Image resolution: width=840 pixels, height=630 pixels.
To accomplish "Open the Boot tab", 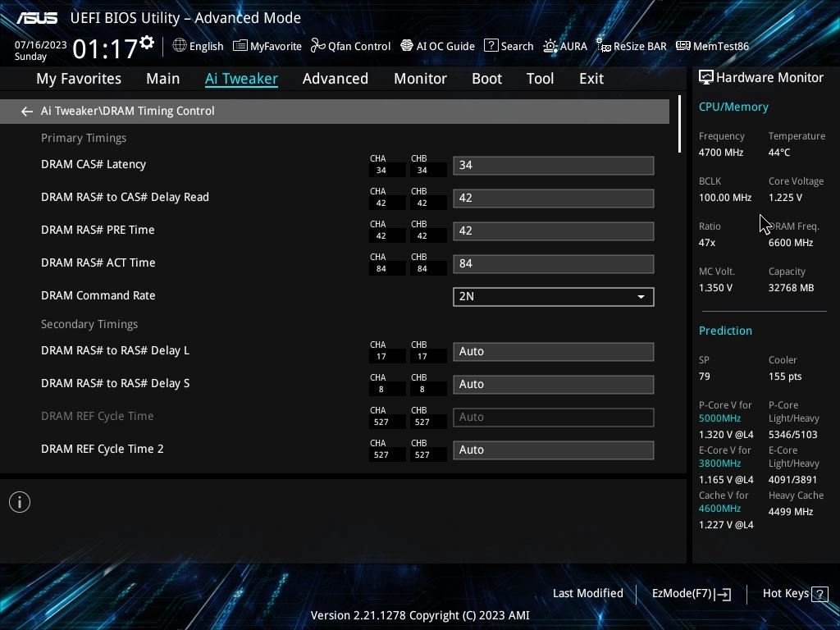I will (x=487, y=79).
